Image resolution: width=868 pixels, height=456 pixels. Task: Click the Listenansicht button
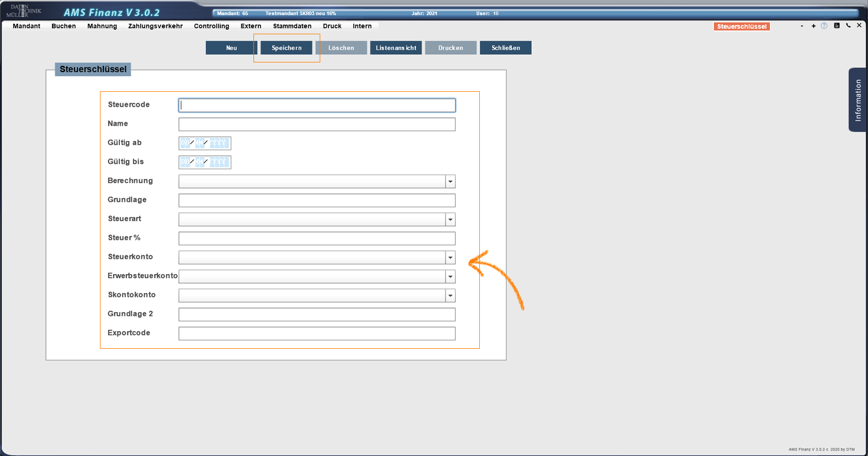(x=396, y=48)
